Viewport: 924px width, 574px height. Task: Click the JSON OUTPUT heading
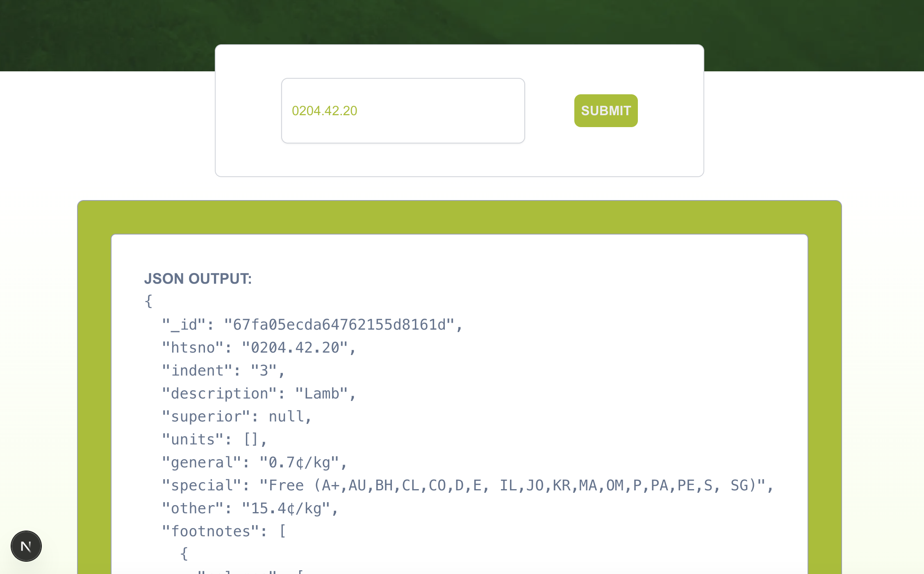[x=198, y=279]
